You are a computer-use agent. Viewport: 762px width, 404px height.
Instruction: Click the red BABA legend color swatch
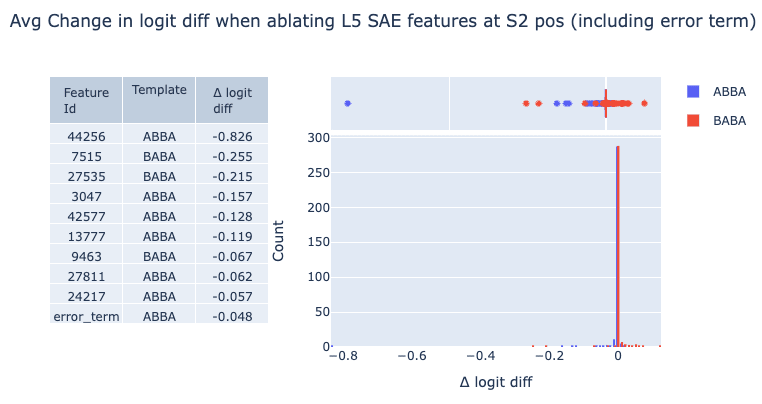693,120
